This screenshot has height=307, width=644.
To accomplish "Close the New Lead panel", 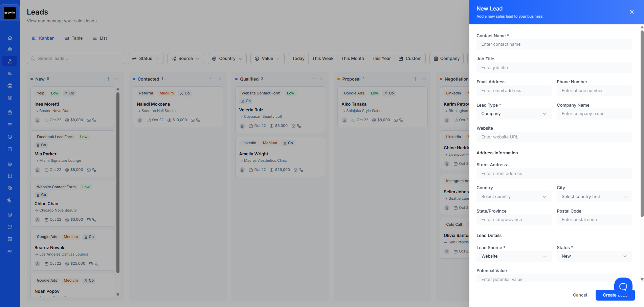I will point(631,12).
